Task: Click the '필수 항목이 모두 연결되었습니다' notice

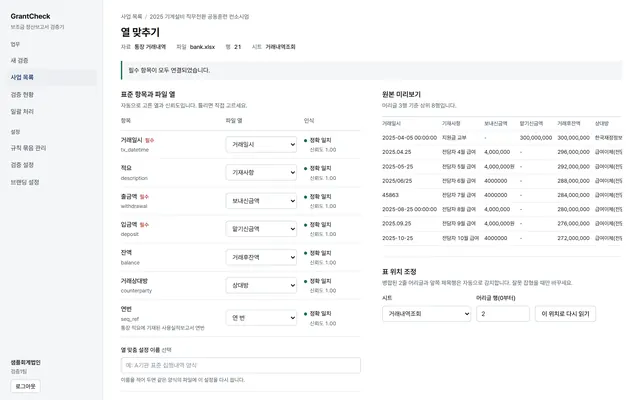Action: [x=371, y=70]
